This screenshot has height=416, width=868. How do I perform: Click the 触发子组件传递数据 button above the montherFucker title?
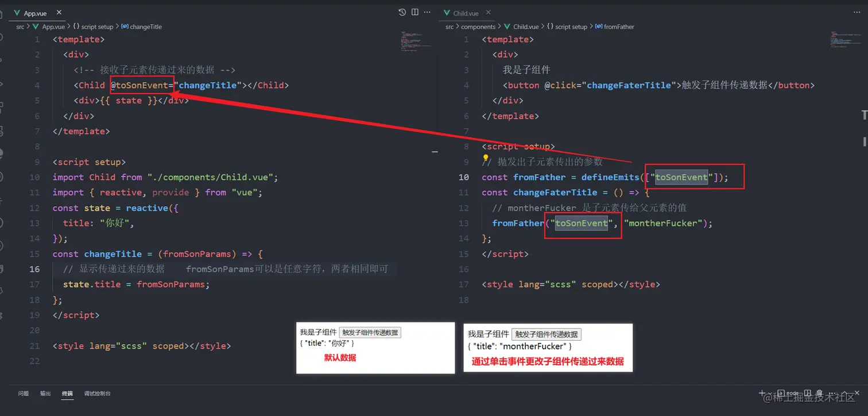(547, 334)
